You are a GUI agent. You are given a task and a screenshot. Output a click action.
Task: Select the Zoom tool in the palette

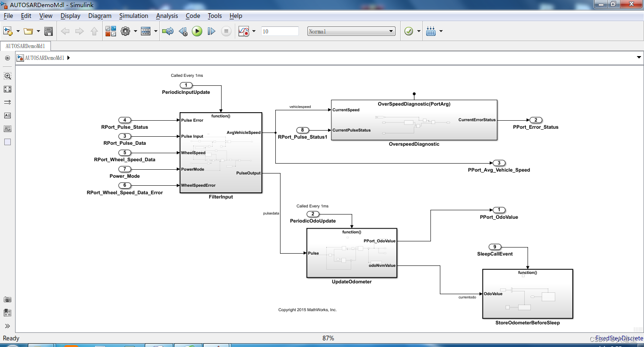pos(8,75)
